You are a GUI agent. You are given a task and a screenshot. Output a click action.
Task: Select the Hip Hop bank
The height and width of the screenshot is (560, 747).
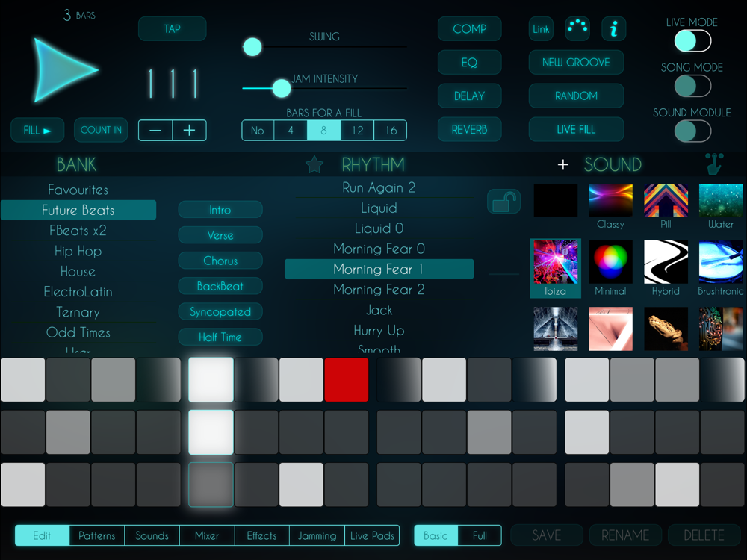click(x=78, y=251)
